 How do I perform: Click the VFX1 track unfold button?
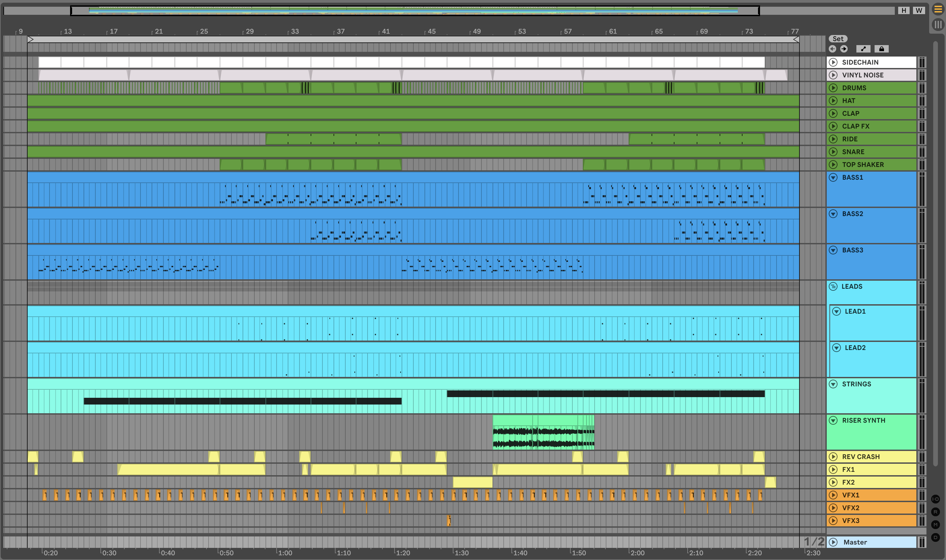(x=833, y=495)
